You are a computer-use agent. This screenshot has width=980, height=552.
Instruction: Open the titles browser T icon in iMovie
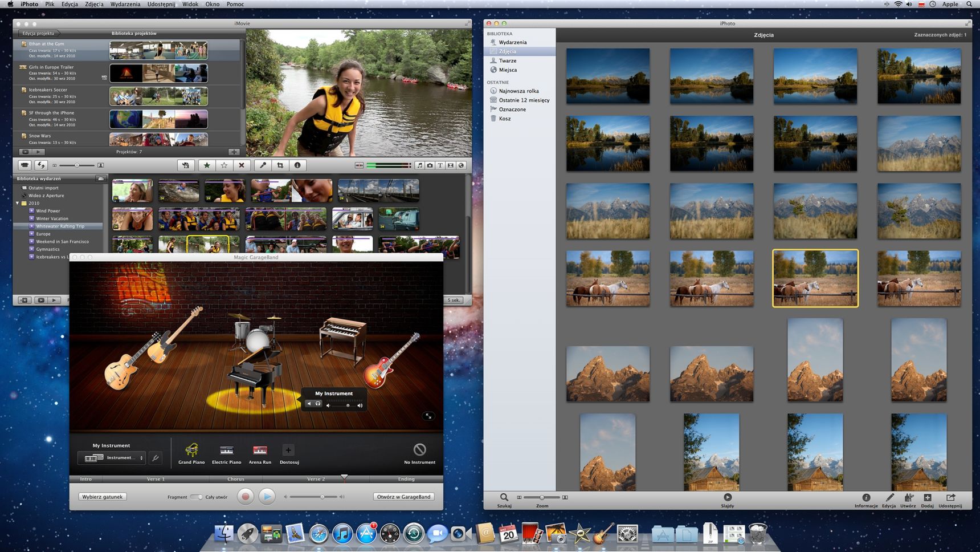coord(440,165)
